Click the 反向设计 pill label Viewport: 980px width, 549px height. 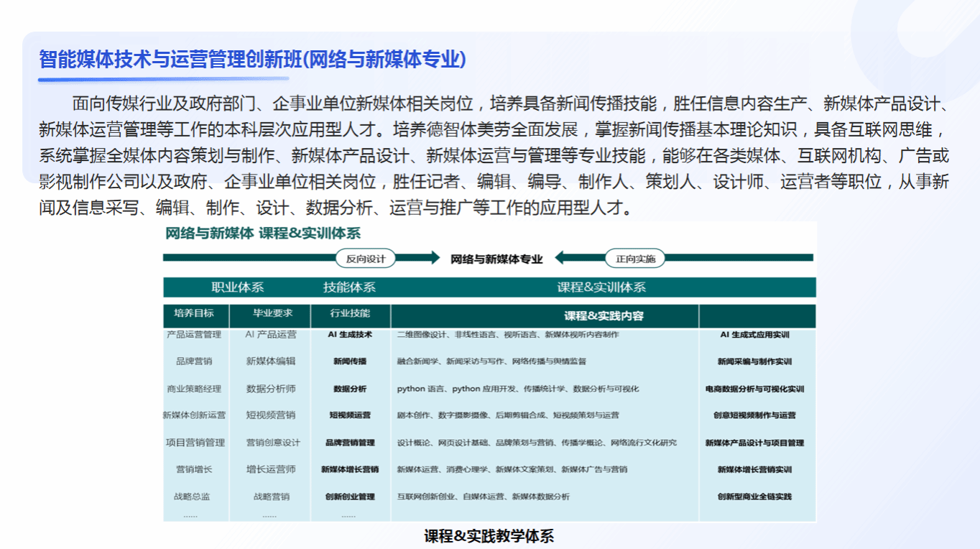(366, 259)
